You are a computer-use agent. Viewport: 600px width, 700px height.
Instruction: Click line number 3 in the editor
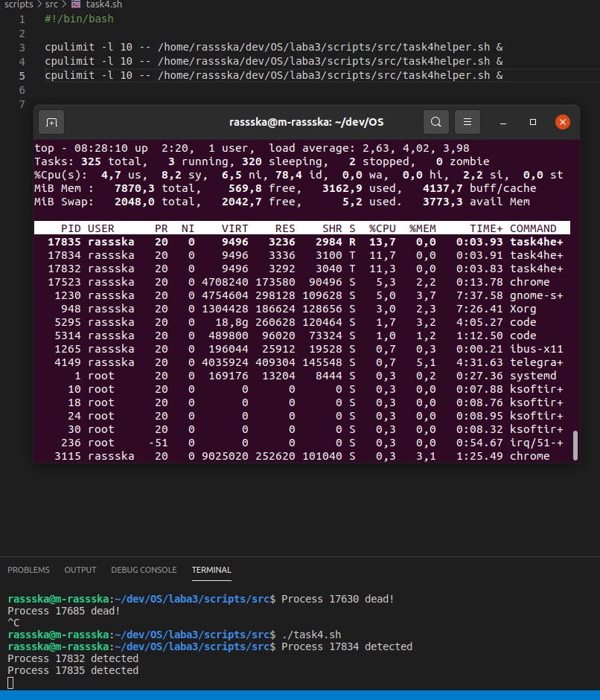coord(22,48)
